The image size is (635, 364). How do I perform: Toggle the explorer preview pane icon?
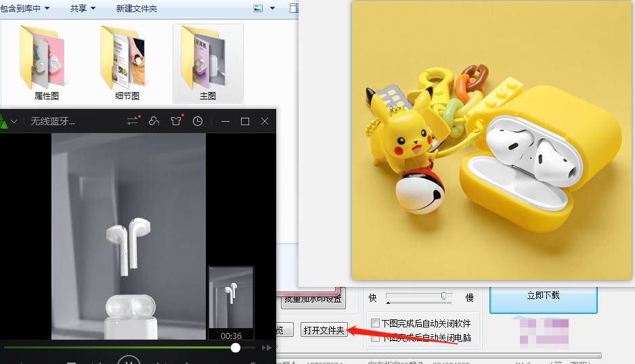pos(294,8)
